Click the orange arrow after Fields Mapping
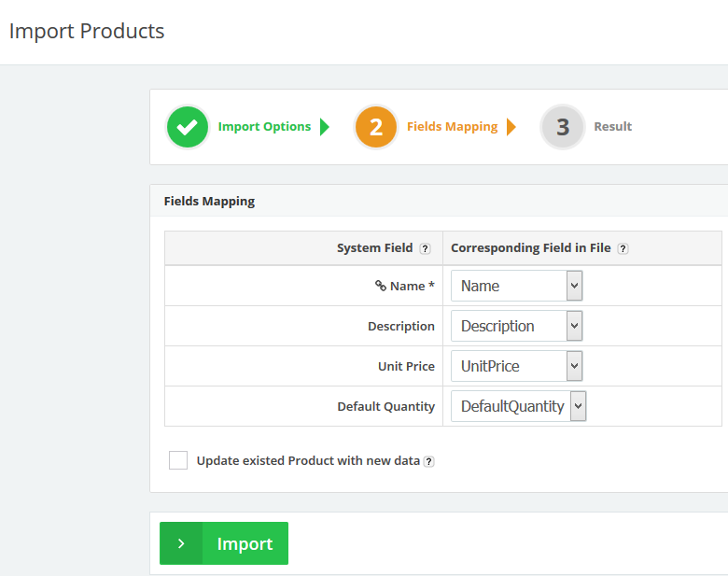The height and width of the screenshot is (576, 728). pyautogui.click(x=511, y=127)
